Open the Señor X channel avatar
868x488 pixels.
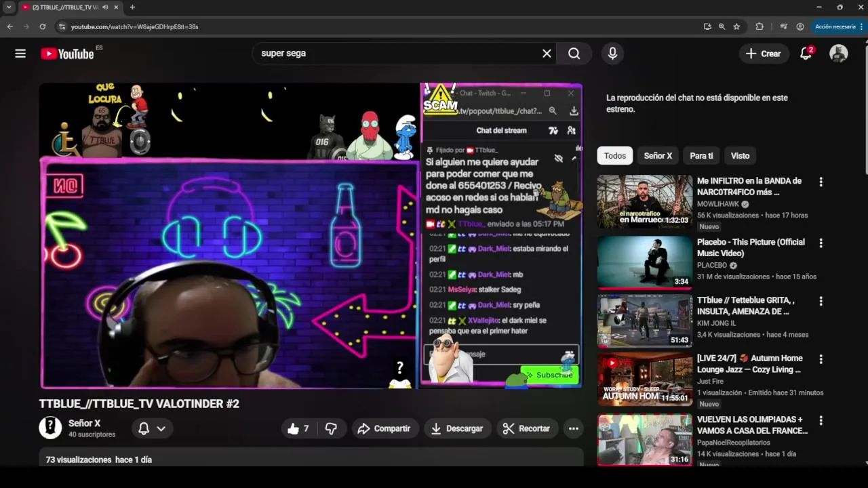50,428
